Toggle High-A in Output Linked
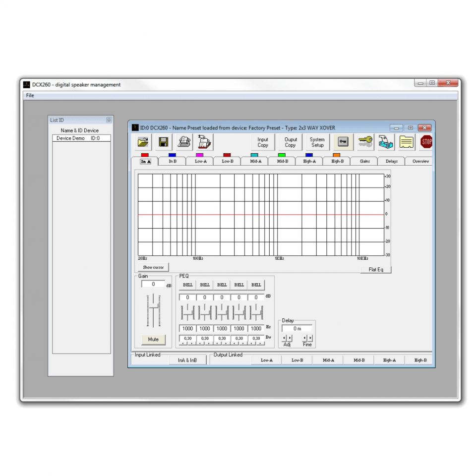476x476 pixels. [x=389, y=360]
